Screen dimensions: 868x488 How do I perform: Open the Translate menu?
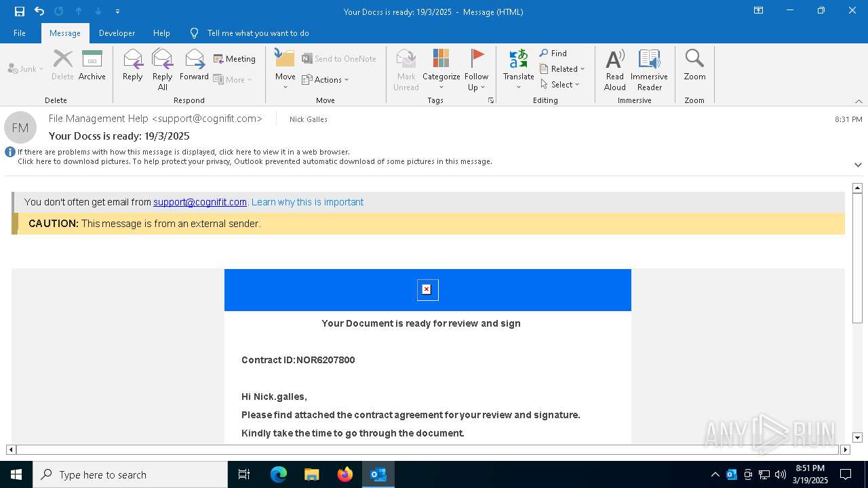pyautogui.click(x=519, y=70)
